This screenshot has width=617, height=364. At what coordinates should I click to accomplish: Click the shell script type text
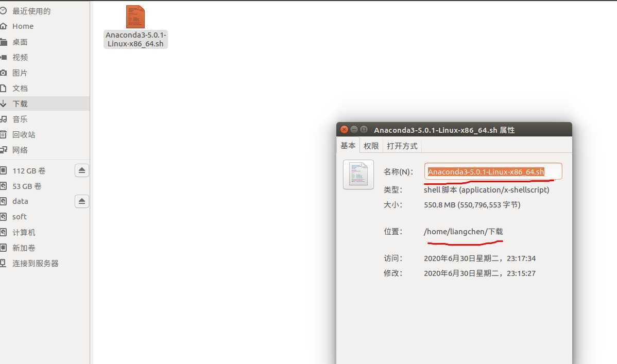tap(486, 189)
